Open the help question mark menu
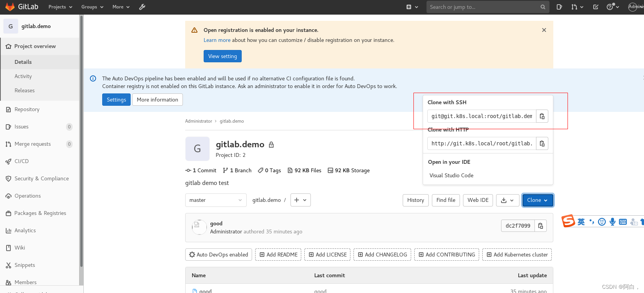The image size is (644, 293). [x=612, y=7]
